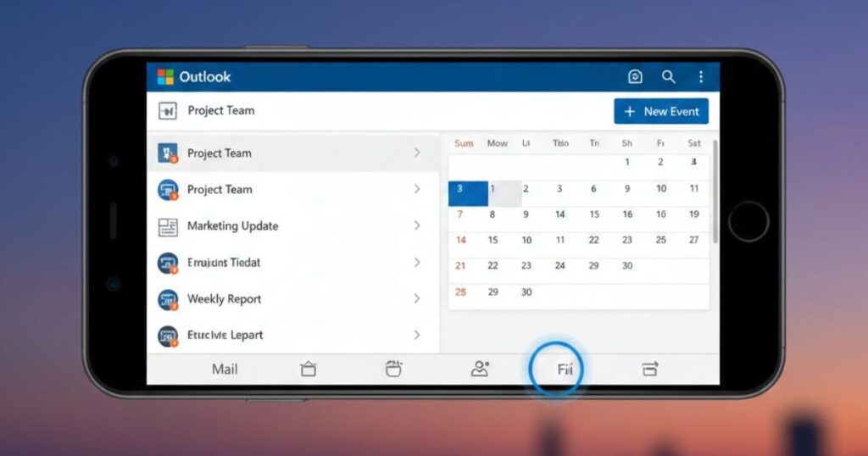Viewport: 868px width, 456px height.
Task: Create a new event with New Event
Action: tap(661, 111)
